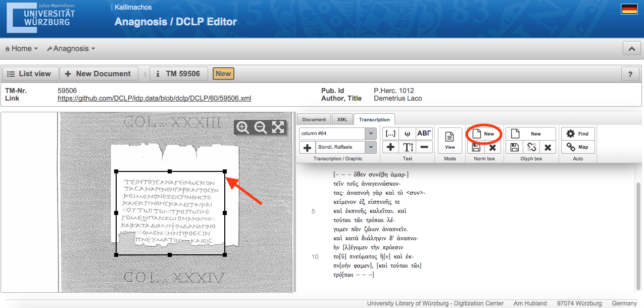Zoom in on the papyrus image
Image resolution: width=644 pixels, height=308 pixels.
[x=243, y=128]
